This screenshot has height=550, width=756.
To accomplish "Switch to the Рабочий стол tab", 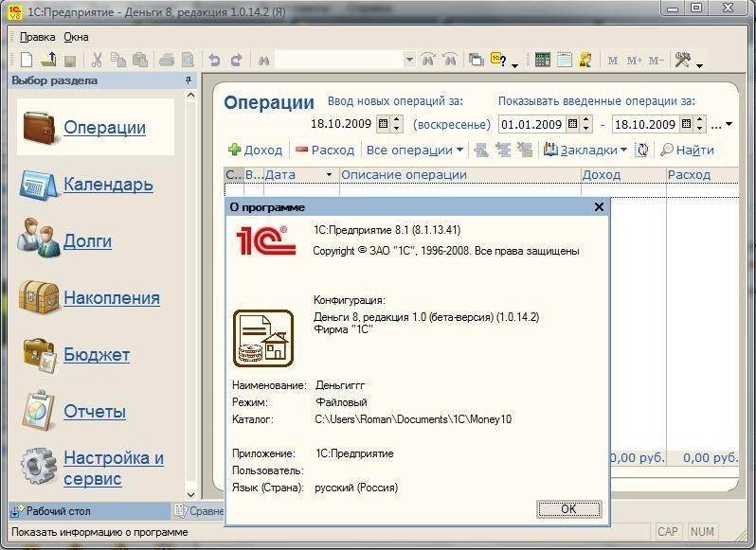I will (x=55, y=511).
